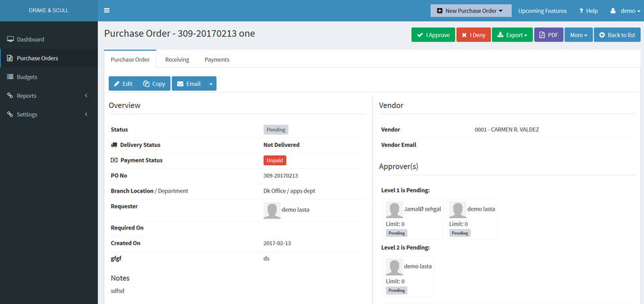Click the Purchase Orders document icon
The width and height of the screenshot is (644, 304).
pos(10,58)
